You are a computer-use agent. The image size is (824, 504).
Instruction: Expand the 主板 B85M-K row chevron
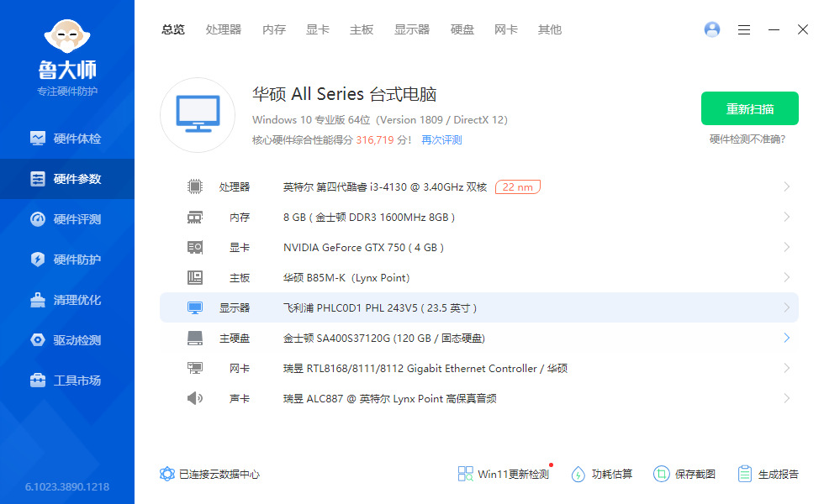(x=787, y=277)
